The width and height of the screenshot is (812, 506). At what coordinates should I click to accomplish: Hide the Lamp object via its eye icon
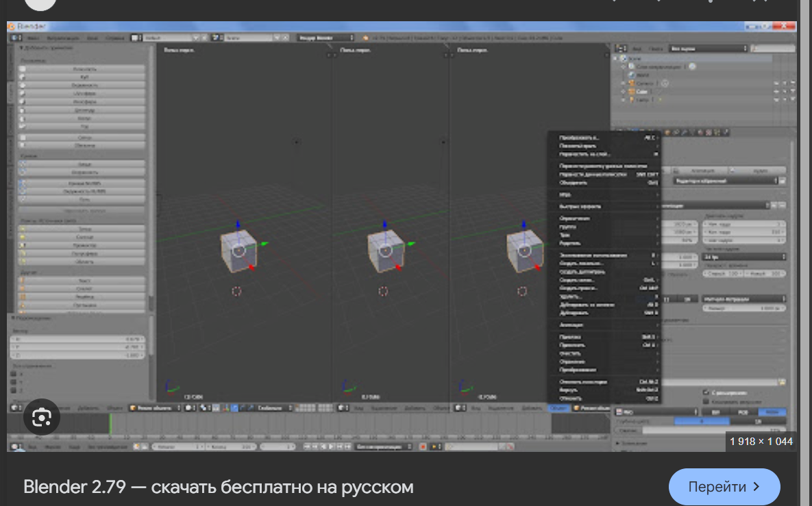click(776, 100)
